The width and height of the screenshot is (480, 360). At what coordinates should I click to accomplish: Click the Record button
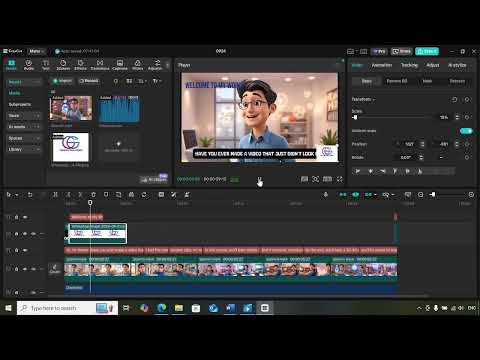(x=89, y=81)
